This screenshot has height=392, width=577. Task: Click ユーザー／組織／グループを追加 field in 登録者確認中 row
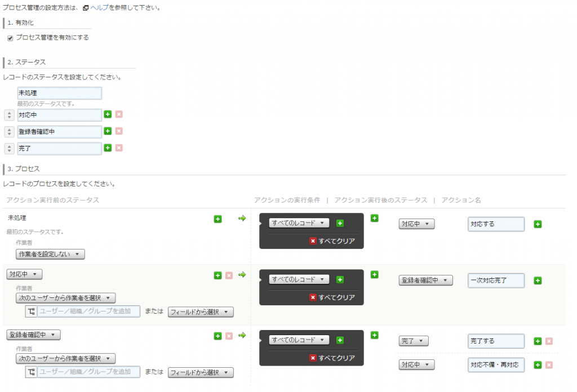88,372
